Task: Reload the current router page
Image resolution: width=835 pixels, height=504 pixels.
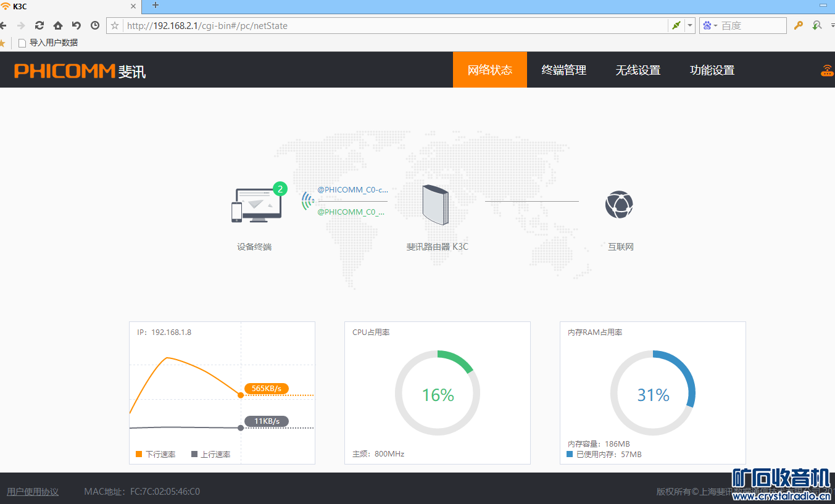Action: pyautogui.click(x=39, y=25)
